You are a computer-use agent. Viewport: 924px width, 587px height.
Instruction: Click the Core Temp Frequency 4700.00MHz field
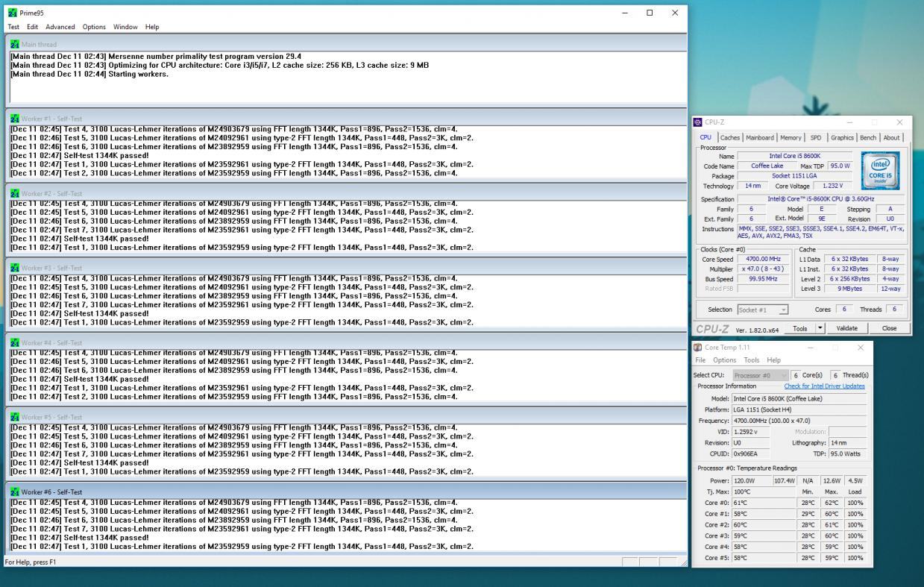799,421
